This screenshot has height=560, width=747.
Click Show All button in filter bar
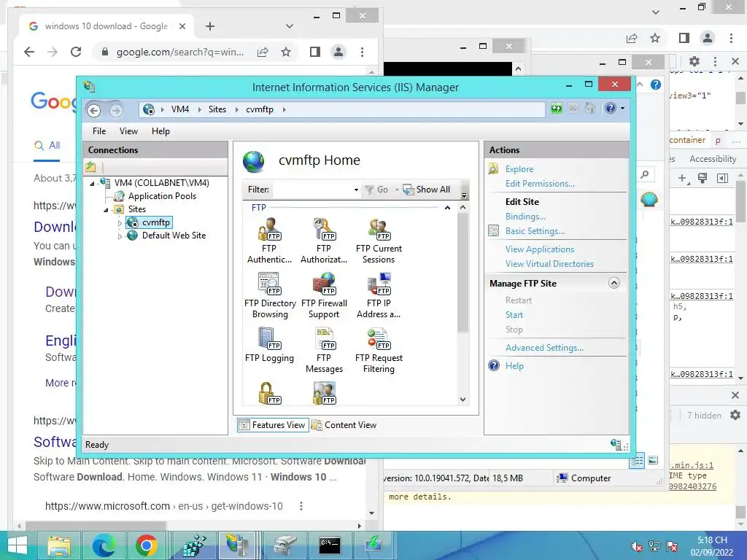click(x=426, y=190)
